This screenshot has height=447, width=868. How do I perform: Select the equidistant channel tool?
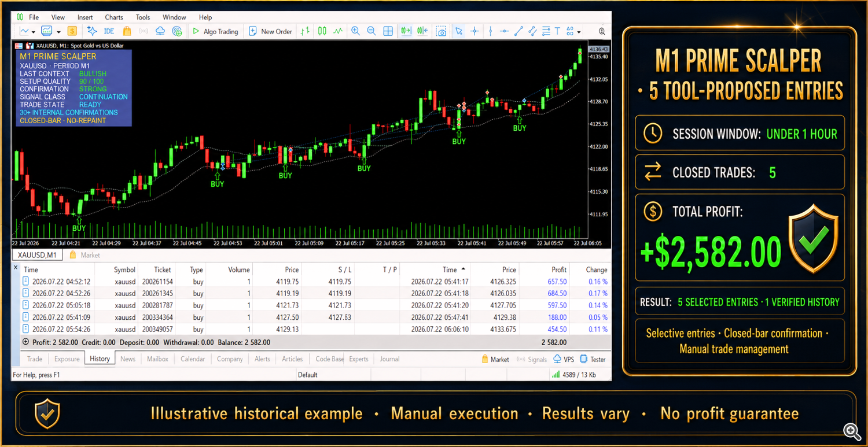pos(532,31)
